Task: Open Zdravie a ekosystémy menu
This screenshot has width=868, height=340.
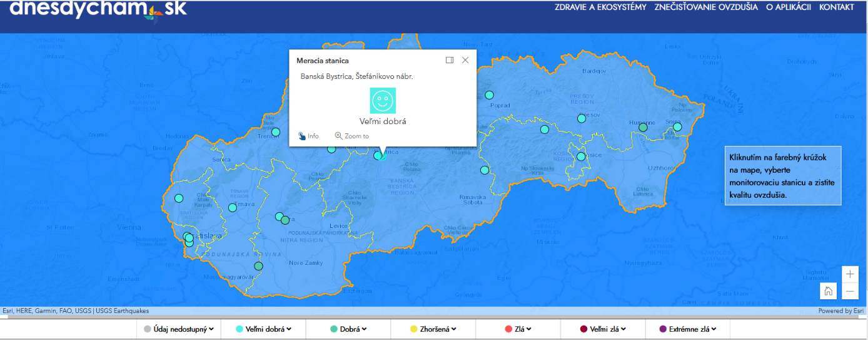Action: [600, 8]
